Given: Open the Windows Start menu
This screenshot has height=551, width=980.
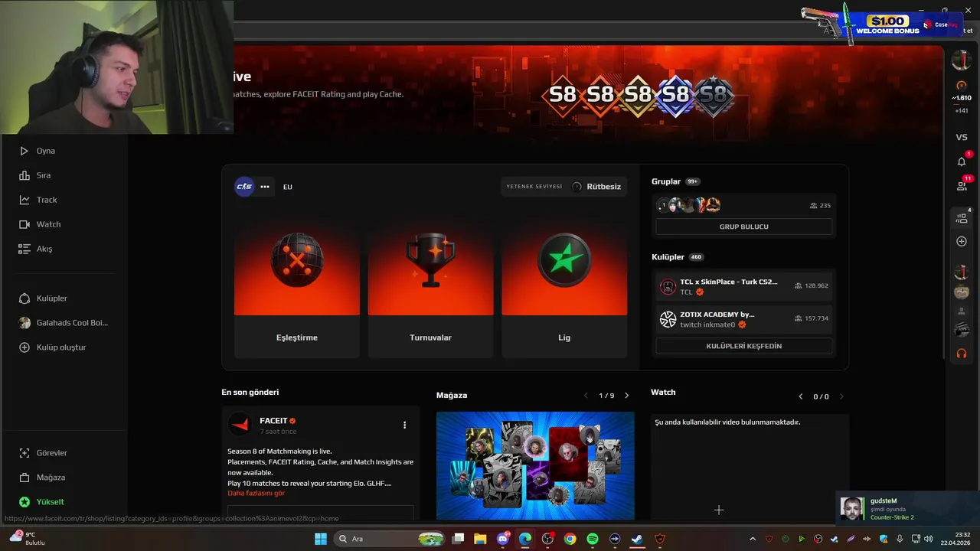Looking at the screenshot, I should pyautogui.click(x=321, y=539).
